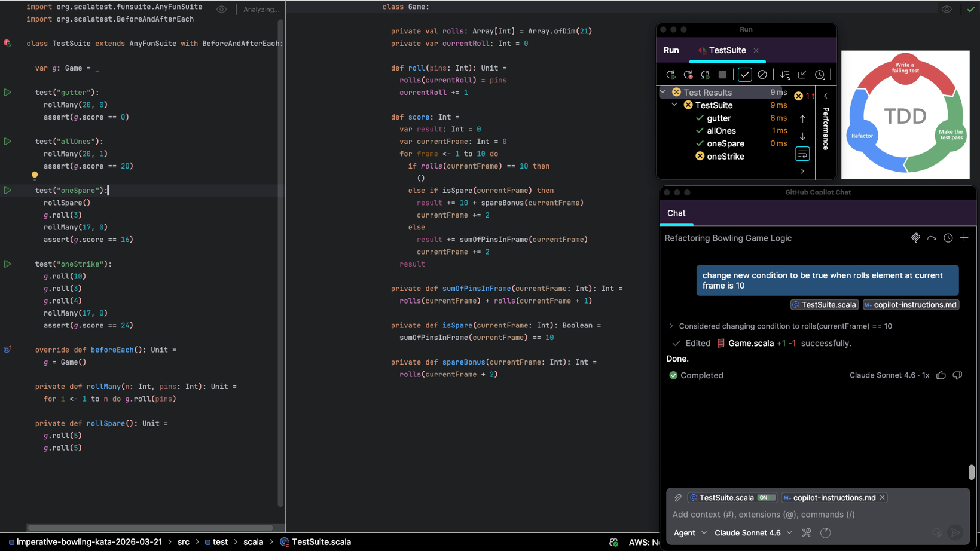The height and width of the screenshot is (551, 980).
Task: Toggle Show Passed tests checkmark
Action: pyautogui.click(x=744, y=75)
